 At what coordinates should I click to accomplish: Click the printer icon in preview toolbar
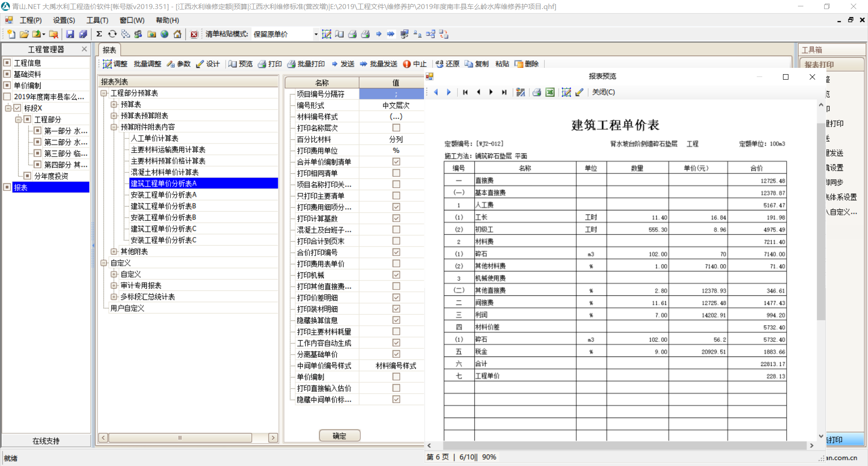tap(537, 92)
